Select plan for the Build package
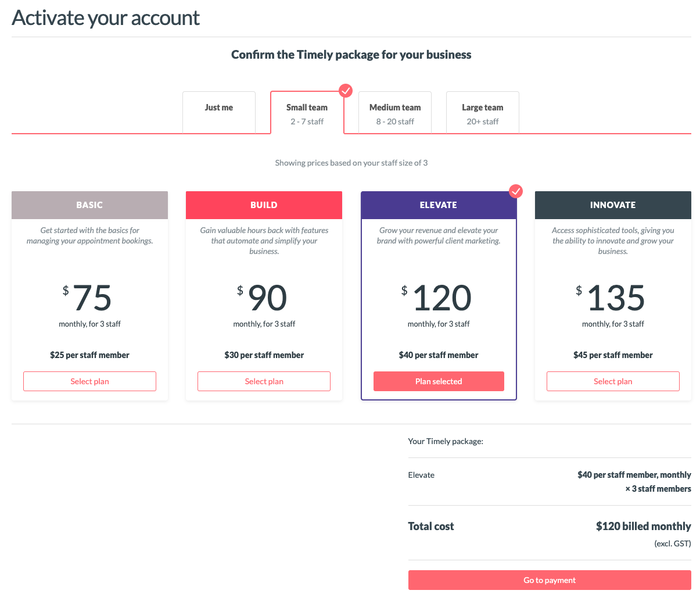 pos(264,381)
